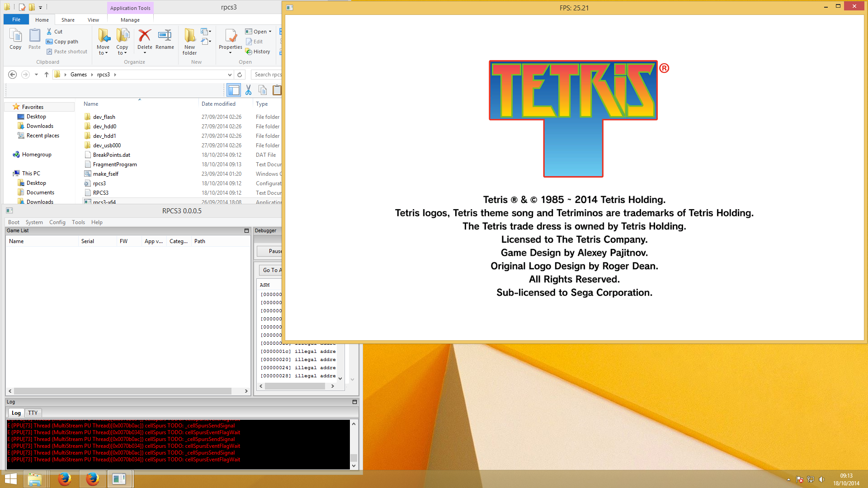Sort files by the Name column header
This screenshot has height=488, width=868.
pyautogui.click(x=91, y=104)
